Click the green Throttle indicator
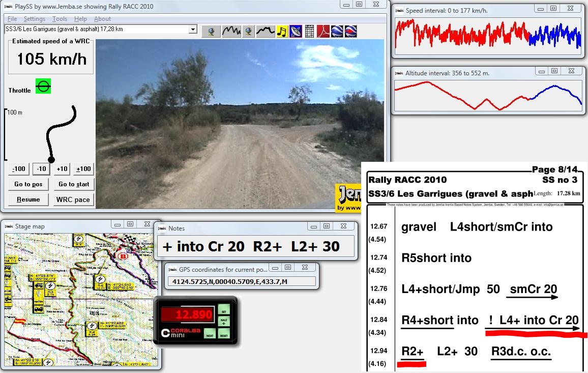The height and width of the screenshot is (373, 588). [x=43, y=86]
